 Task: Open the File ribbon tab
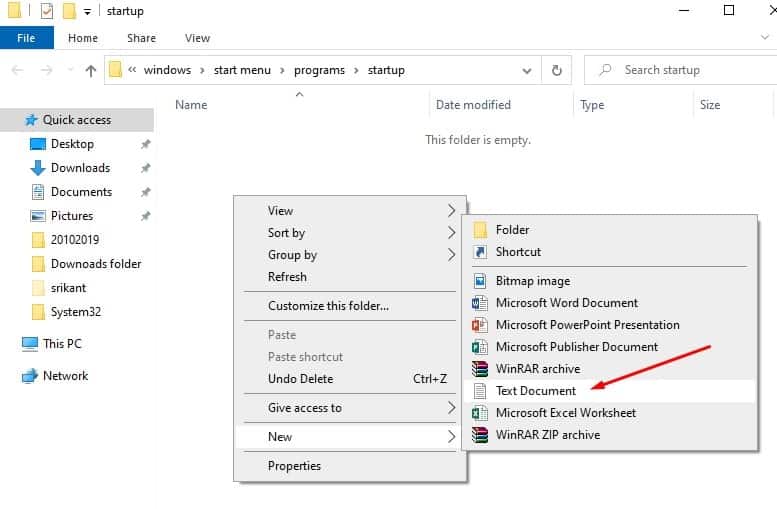[26, 38]
